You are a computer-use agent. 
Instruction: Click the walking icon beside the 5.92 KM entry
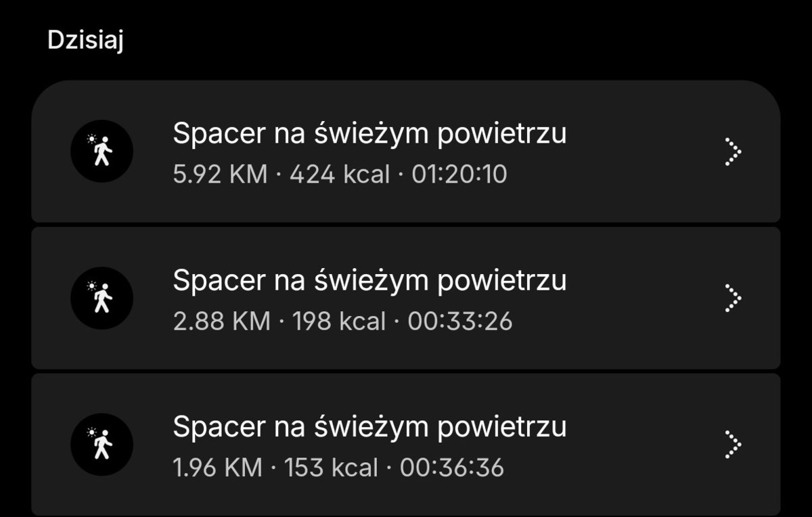(x=101, y=151)
